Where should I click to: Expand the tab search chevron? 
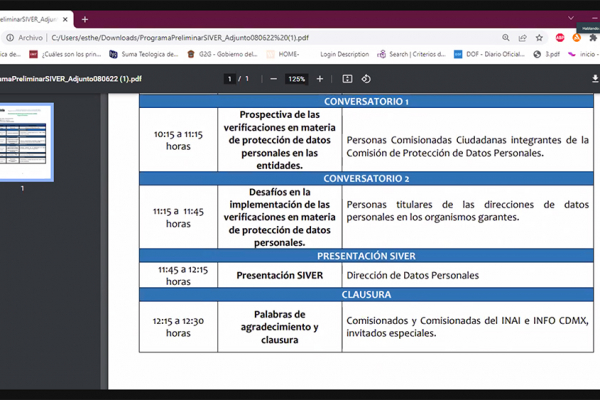(571, 18)
